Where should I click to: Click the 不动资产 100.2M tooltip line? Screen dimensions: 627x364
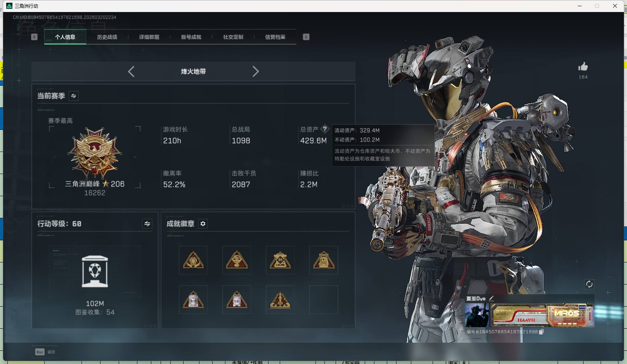(357, 140)
